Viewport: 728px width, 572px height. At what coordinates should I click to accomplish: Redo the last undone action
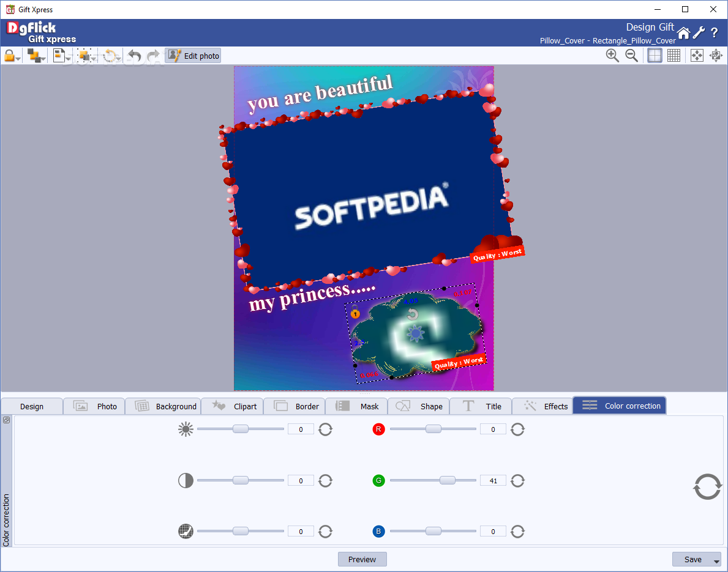(x=153, y=56)
